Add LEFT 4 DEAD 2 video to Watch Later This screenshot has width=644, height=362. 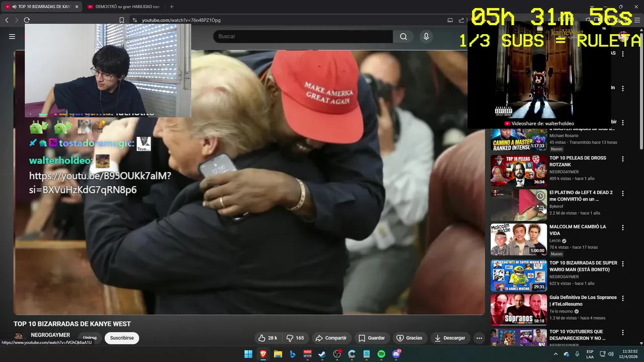540,196
